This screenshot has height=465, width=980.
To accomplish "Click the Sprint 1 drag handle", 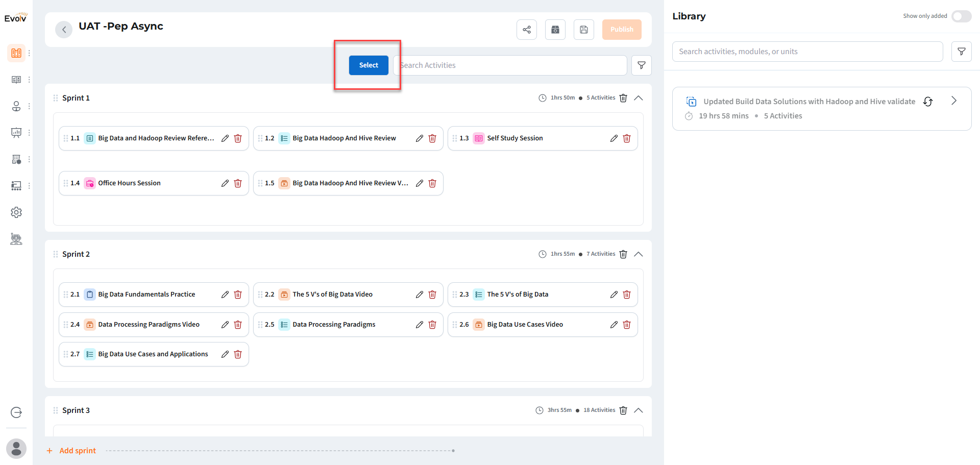I will pos(56,98).
